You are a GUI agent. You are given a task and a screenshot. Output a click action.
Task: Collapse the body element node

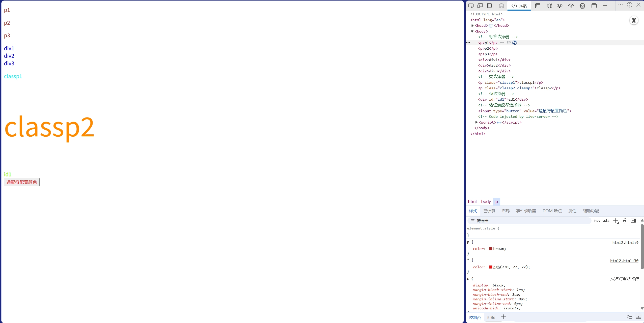click(x=472, y=31)
